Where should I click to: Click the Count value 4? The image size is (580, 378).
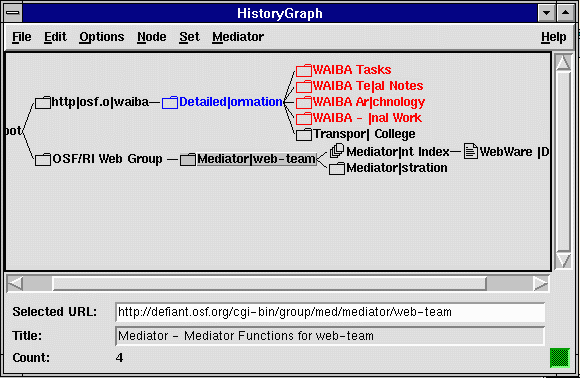(x=119, y=358)
